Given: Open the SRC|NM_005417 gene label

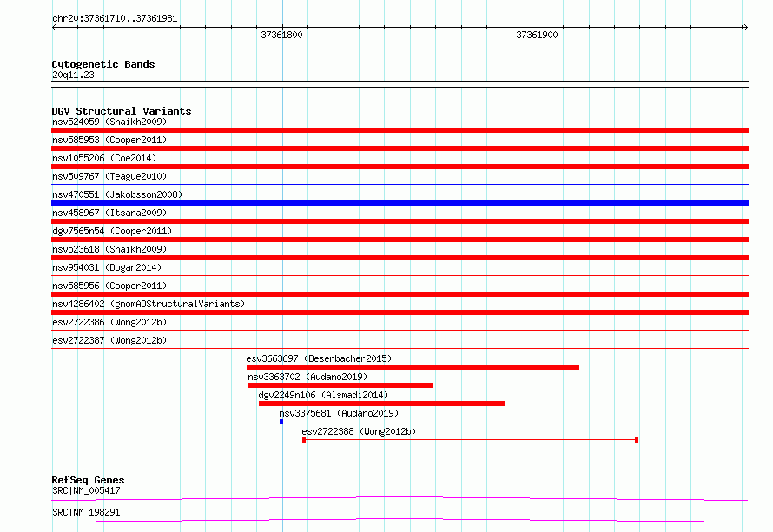Looking at the screenshot, I should coord(86,490).
